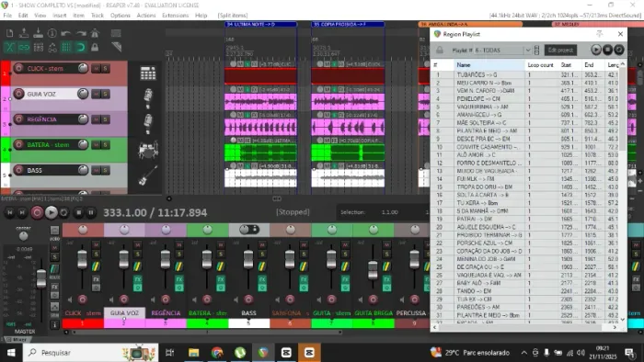Solo the GUIA VOZ track
Screen dimensions: 644x362
(x=106, y=94)
